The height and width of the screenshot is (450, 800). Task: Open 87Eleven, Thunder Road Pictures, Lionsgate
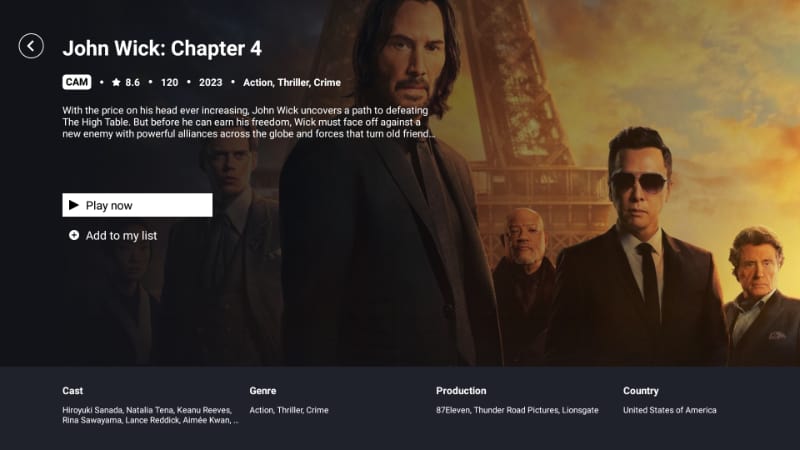click(x=517, y=410)
